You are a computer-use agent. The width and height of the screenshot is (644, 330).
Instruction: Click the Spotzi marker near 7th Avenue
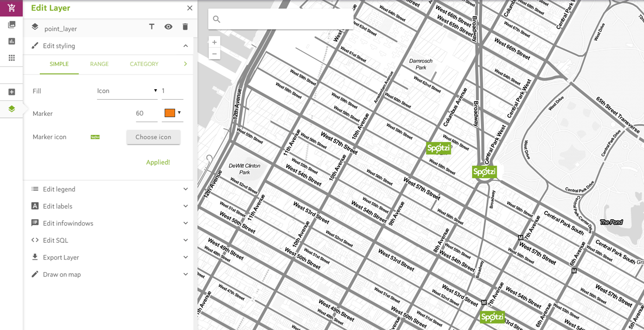click(492, 317)
